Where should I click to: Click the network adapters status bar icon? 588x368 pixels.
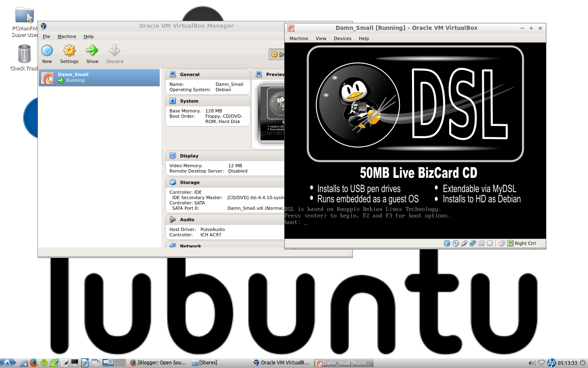[x=473, y=243]
